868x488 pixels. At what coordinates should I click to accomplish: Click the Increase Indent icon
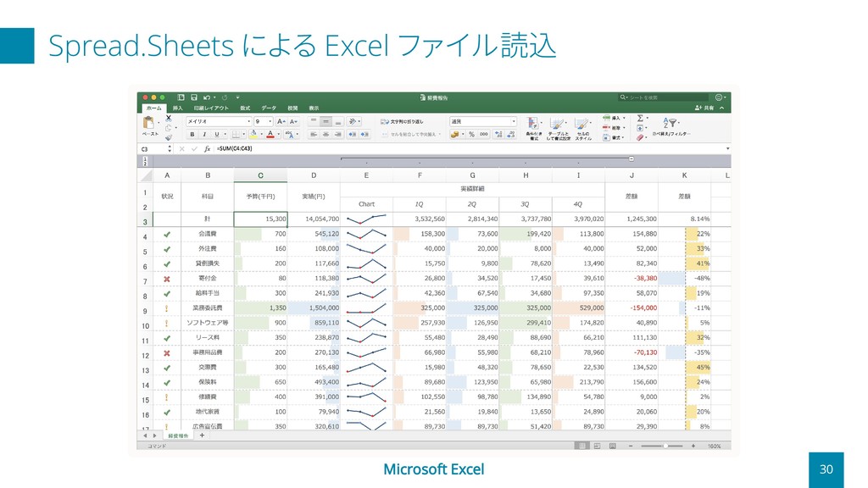pyautogui.click(x=364, y=135)
